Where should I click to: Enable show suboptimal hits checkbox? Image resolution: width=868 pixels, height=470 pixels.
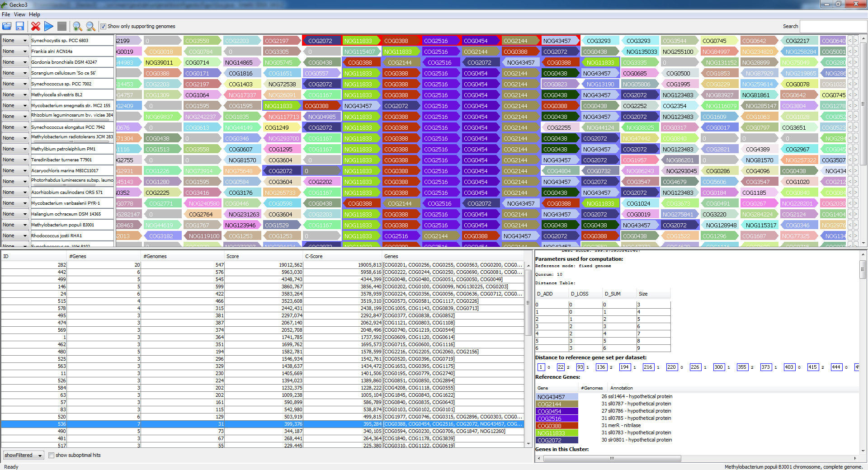pyautogui.click(x=51, y=455)
